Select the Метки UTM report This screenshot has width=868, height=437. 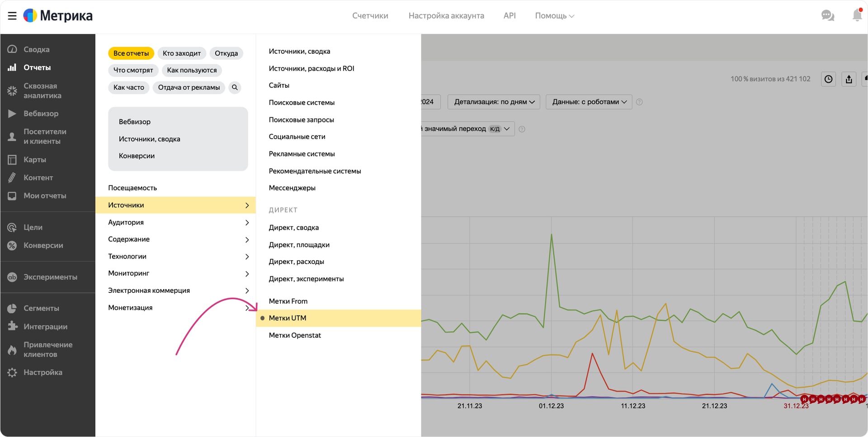pyautogui.click(x=288, y=318)
